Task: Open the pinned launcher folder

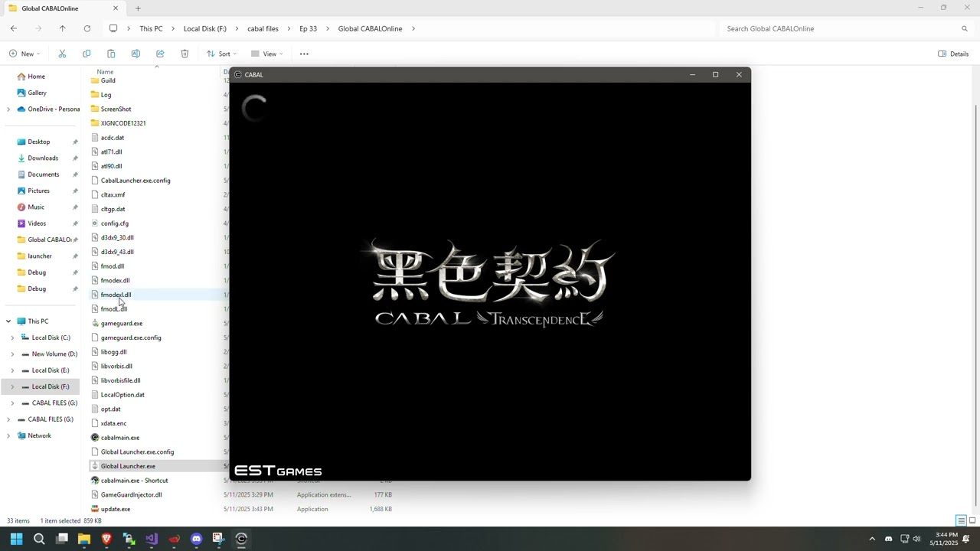Action: coord(40,256)
